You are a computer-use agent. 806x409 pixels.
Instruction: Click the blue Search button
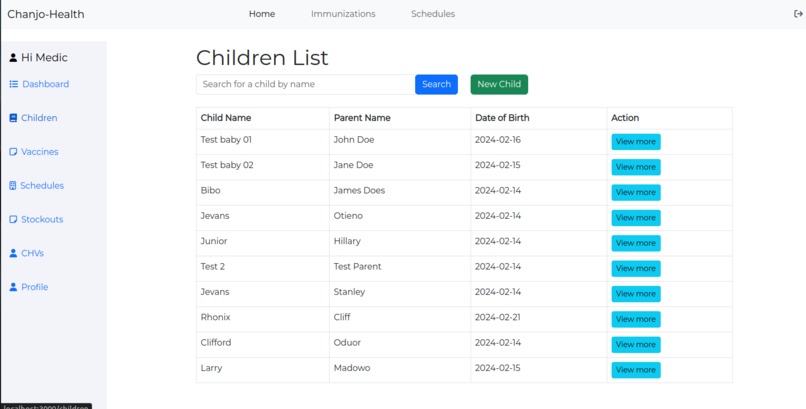(x=436, y=84)
